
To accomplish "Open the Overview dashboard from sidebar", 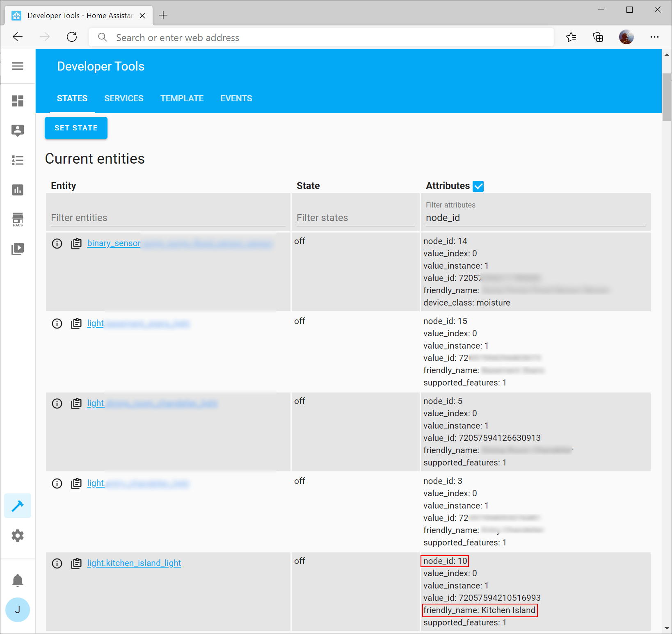I will (x=18, y=101).
